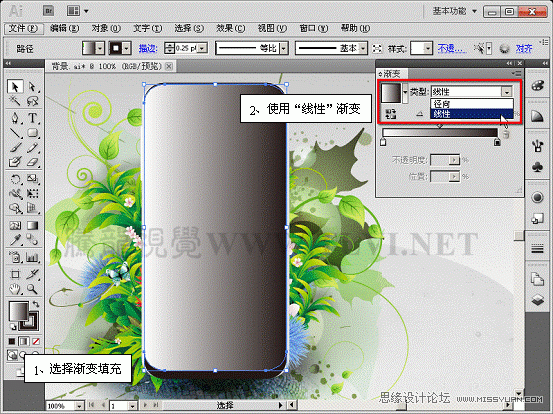
Task: Open the 效果 menu
Action: point(230,28)
